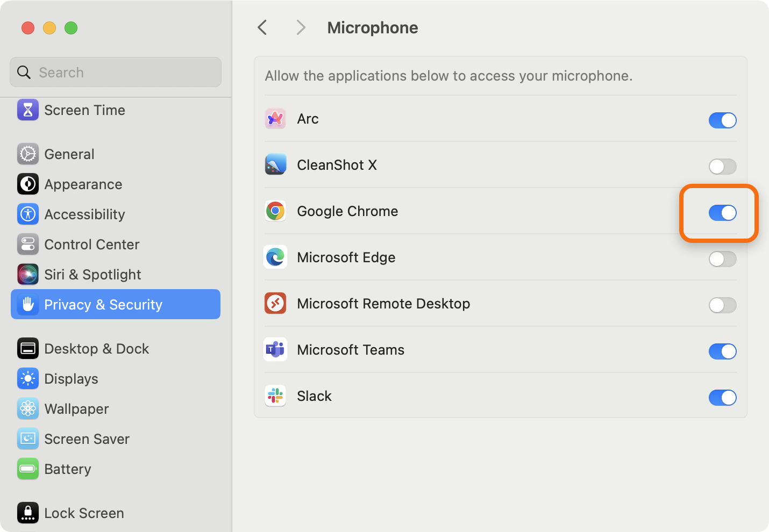Open Siri & Spotlight settings

[x=92, y=275]
